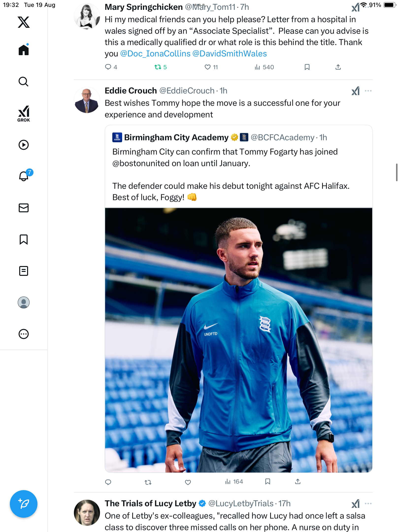Viewport: 399px width, 532px height.
Task: Click the X logo at top left
Action: click(x=24, y=22)
